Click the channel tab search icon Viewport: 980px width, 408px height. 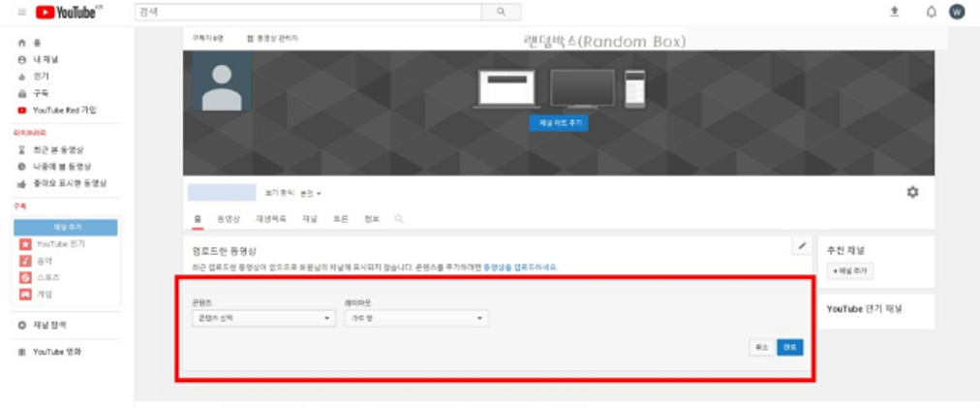399,219
